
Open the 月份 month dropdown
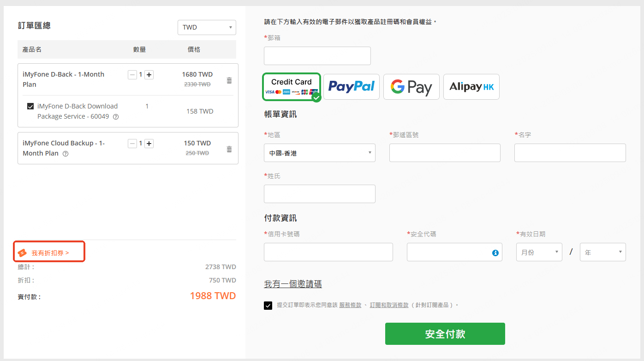pos(539,252)
